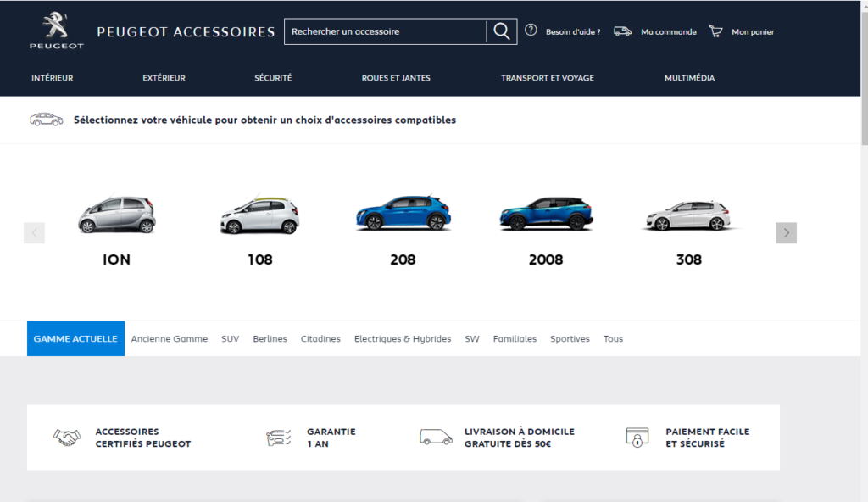The width and height of the screenshot is (868, 502).
Task: Click the 108 model label
Action: pyautogui.click(x=259, y=259)
